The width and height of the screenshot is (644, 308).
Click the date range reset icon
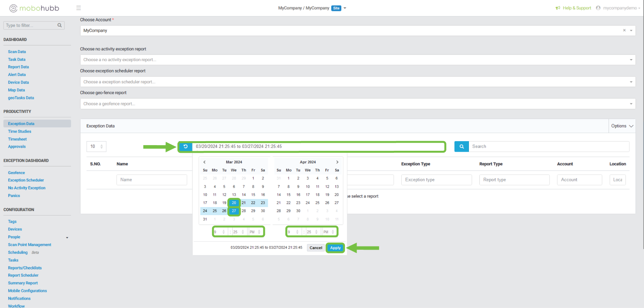point(186,147)
